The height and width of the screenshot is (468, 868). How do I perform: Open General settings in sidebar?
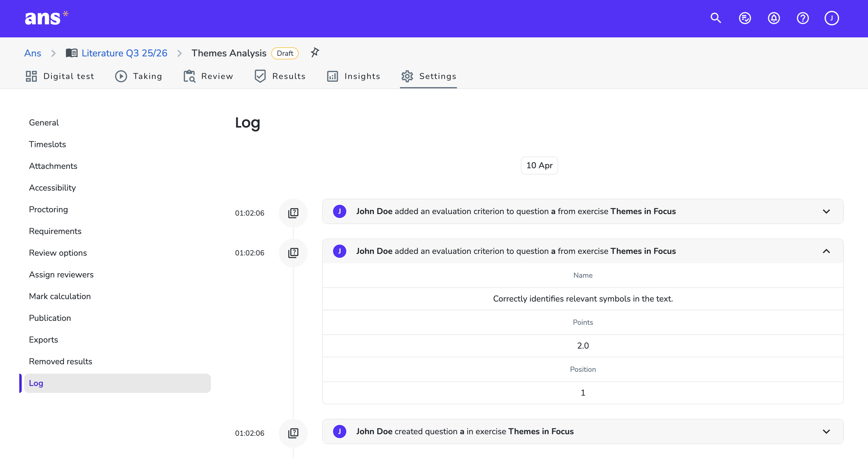pos(44,123)
